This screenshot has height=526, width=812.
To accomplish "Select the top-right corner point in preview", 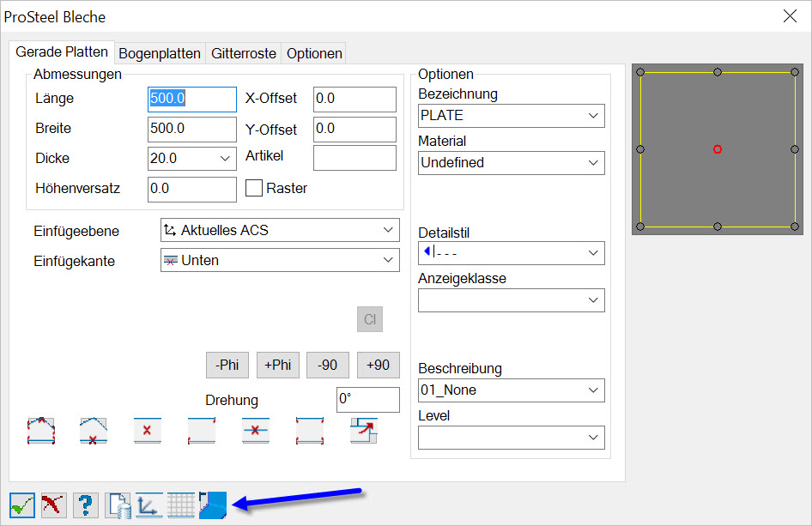I will [x=795, y=72].
